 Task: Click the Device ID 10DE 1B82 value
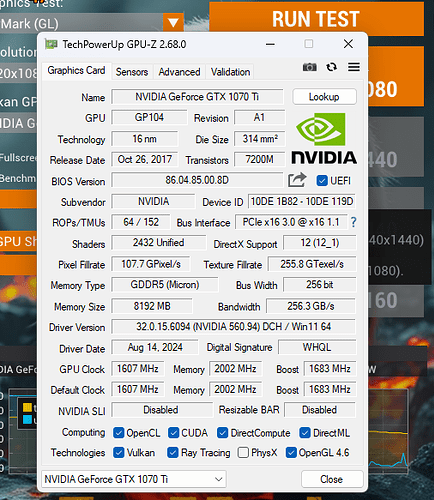click(302, 201)
